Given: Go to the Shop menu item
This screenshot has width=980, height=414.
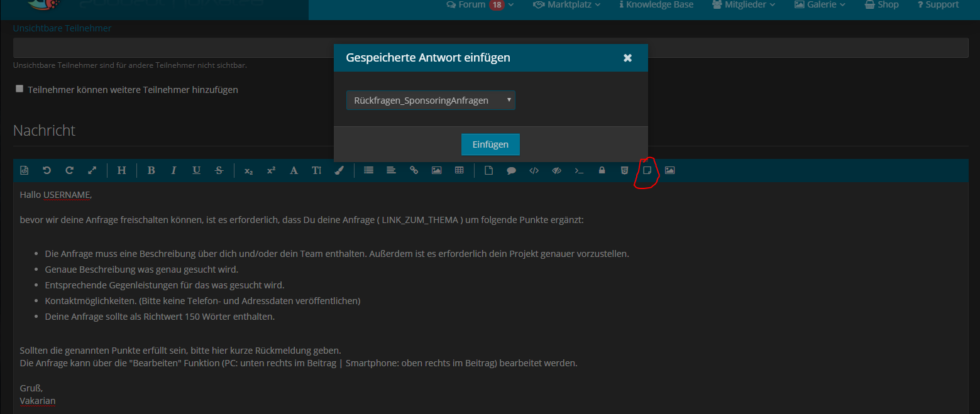Looking at the screenshot, I should 882,5.
